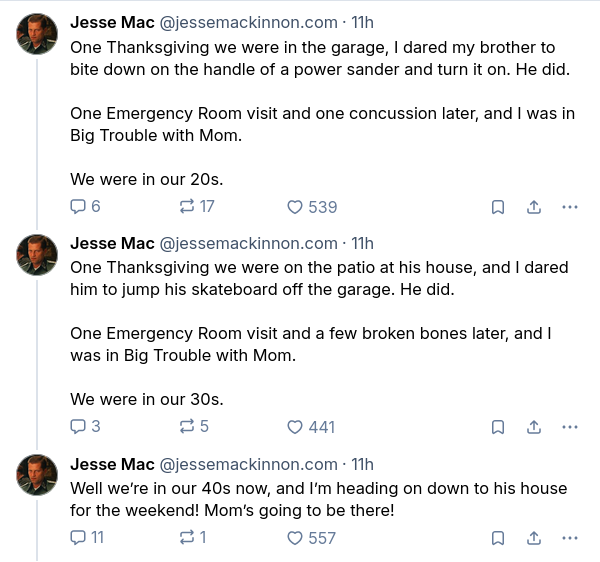Like the post with 557 likes
600x562 pixels.
pyautogui.click(x=295, y=538)
